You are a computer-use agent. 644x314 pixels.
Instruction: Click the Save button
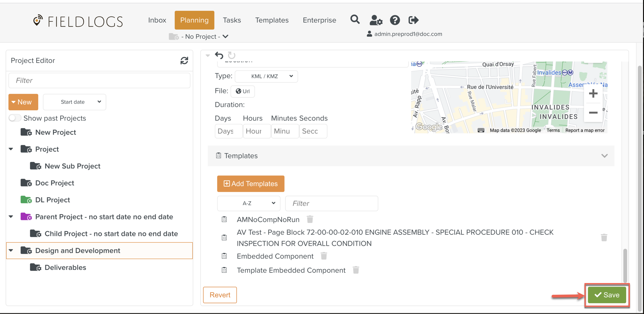pos(607,295)
